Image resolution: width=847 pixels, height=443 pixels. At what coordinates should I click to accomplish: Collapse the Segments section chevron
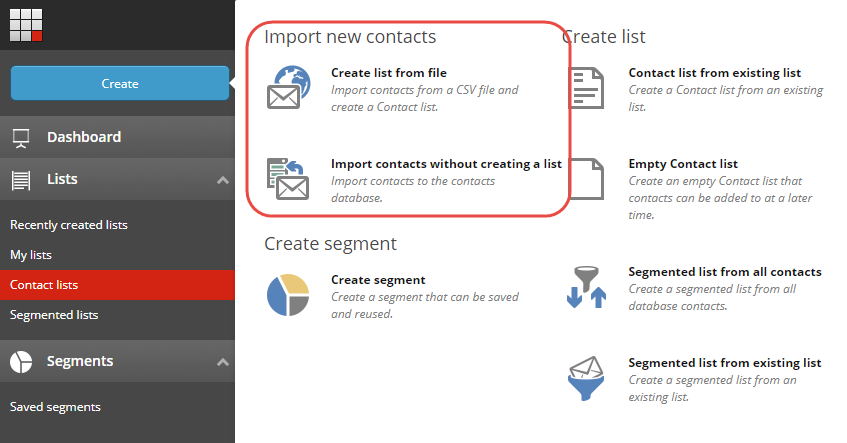coord(223,362)
